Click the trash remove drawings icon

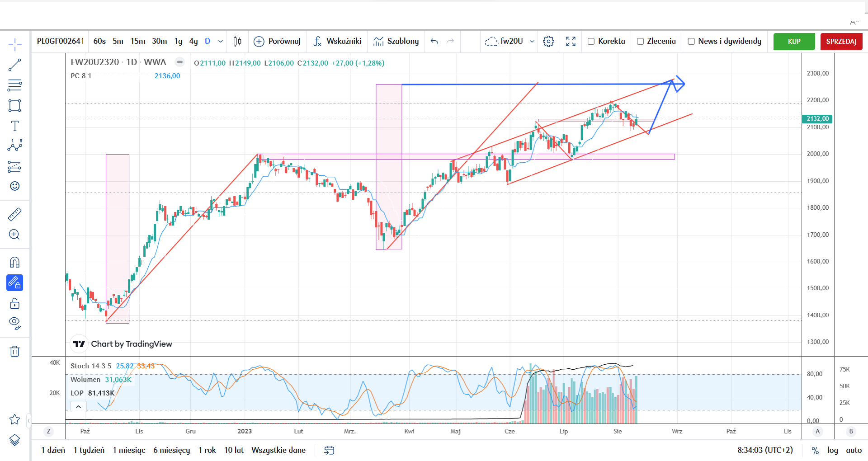(x=15, y=351)
